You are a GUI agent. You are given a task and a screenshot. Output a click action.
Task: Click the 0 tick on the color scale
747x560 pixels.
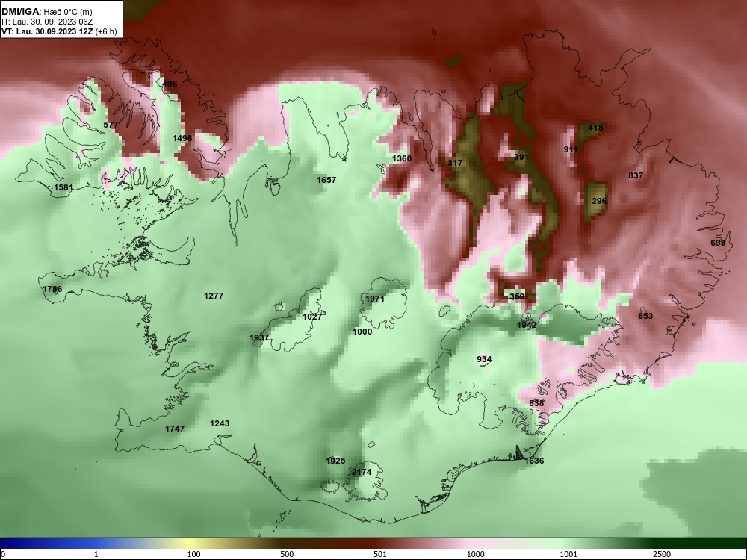click(x=3, y=554)
